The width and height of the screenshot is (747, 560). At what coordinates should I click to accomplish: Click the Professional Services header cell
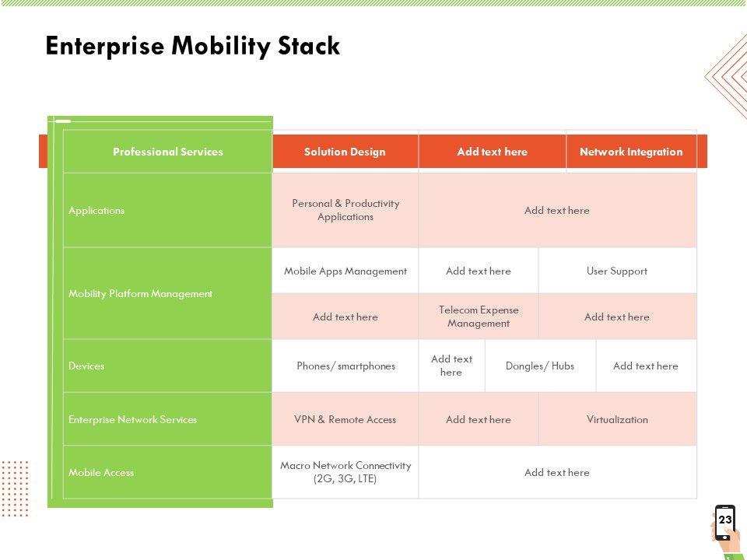coord(167,152)
